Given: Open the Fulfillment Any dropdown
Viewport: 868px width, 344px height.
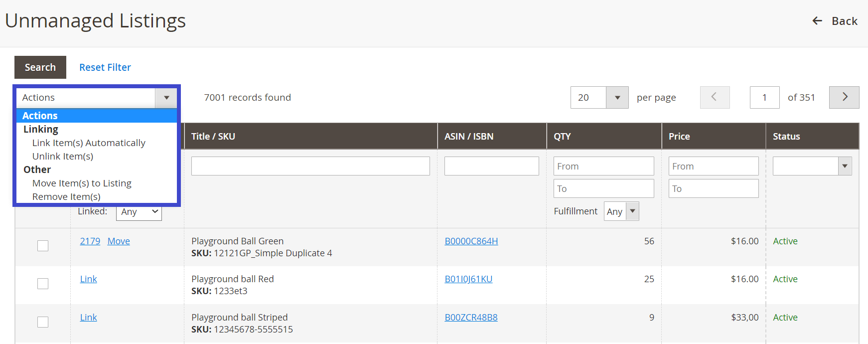Looking at the screenshot, I should coord(632,211).
